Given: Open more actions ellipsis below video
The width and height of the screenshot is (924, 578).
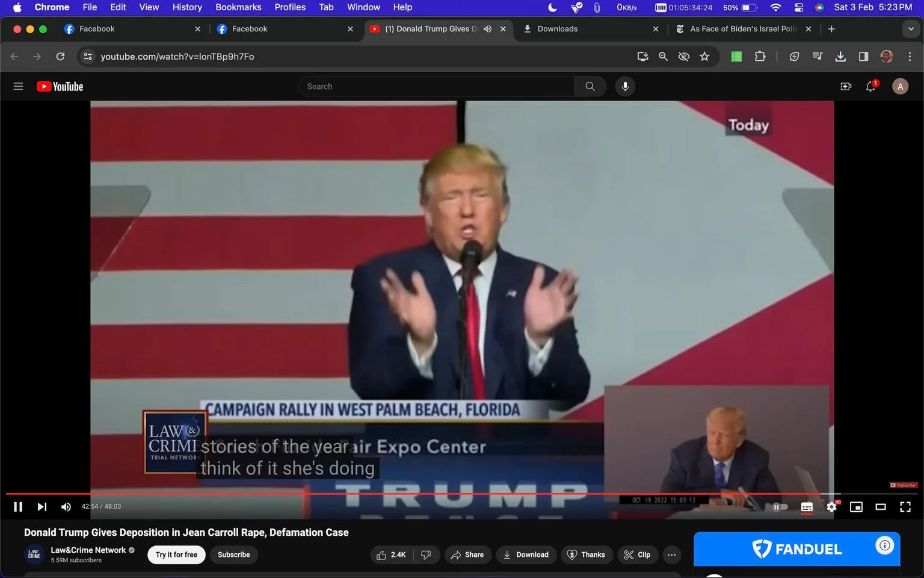Looking at the screenshot, I should point(672,555).
